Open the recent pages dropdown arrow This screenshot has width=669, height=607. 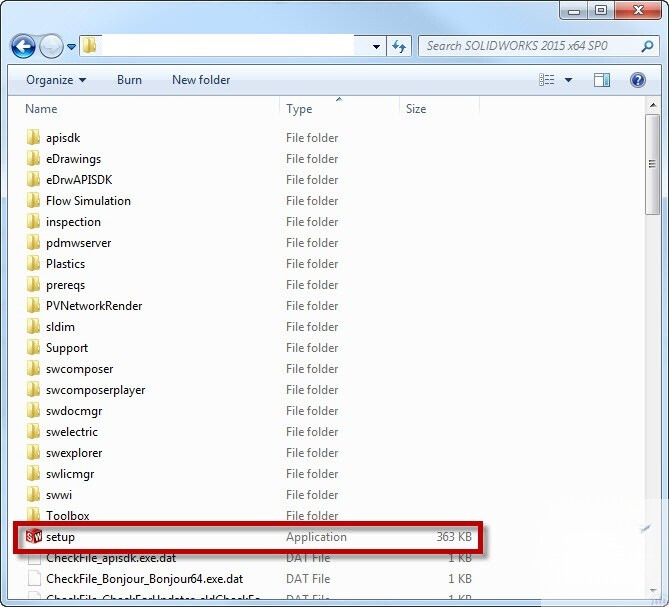click(71, 46)
